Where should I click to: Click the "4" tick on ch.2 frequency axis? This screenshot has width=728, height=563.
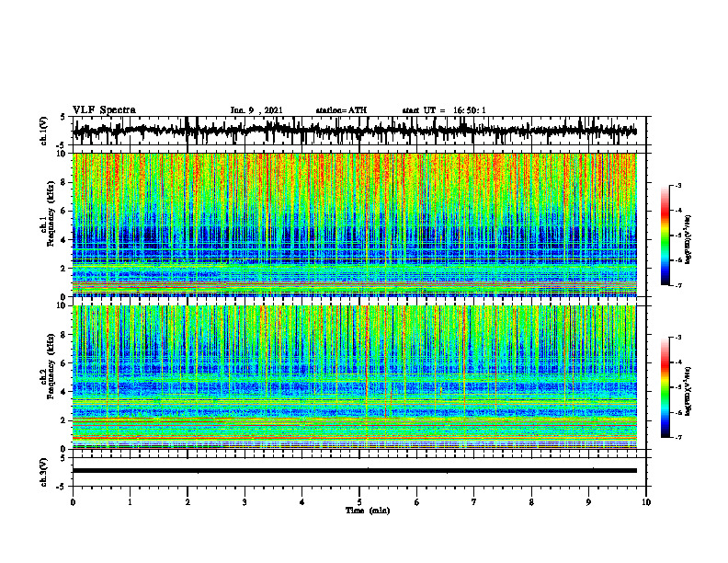(63, 392)
